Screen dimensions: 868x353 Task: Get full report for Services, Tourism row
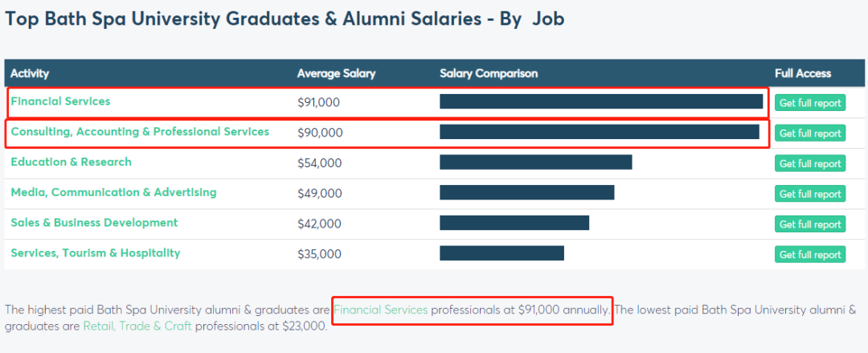click(810, 255)
